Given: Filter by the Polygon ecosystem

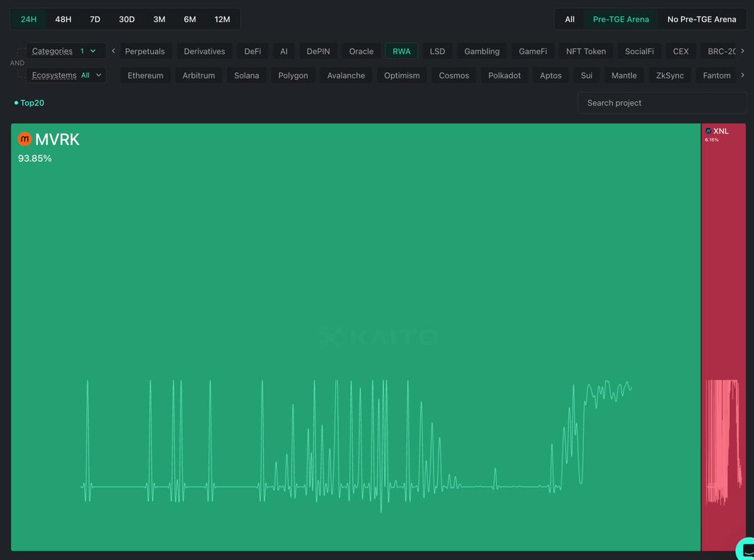Looking at the screenshot, I should pos(293,75).
